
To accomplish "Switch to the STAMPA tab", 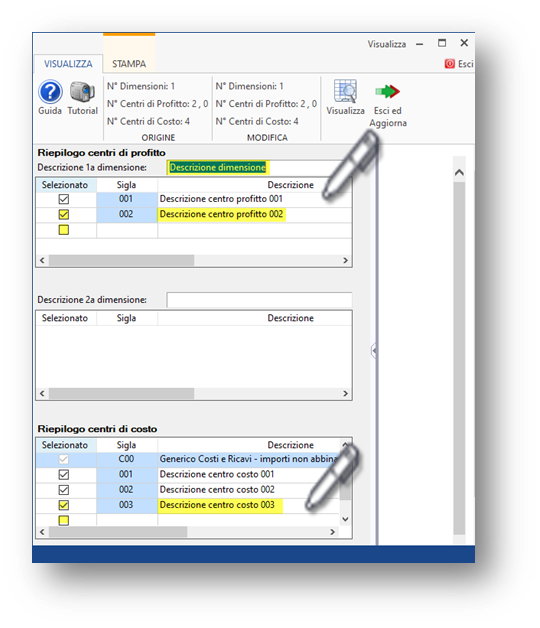I will pos(129,64).
